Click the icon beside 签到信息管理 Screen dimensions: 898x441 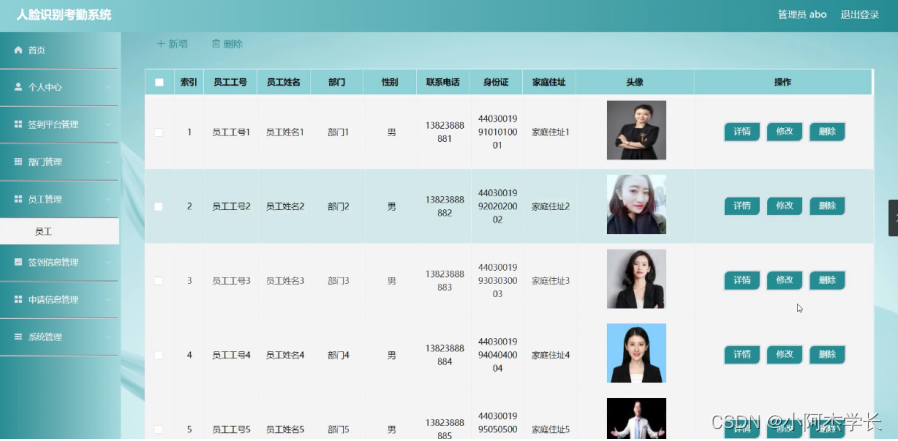(18, 262)
